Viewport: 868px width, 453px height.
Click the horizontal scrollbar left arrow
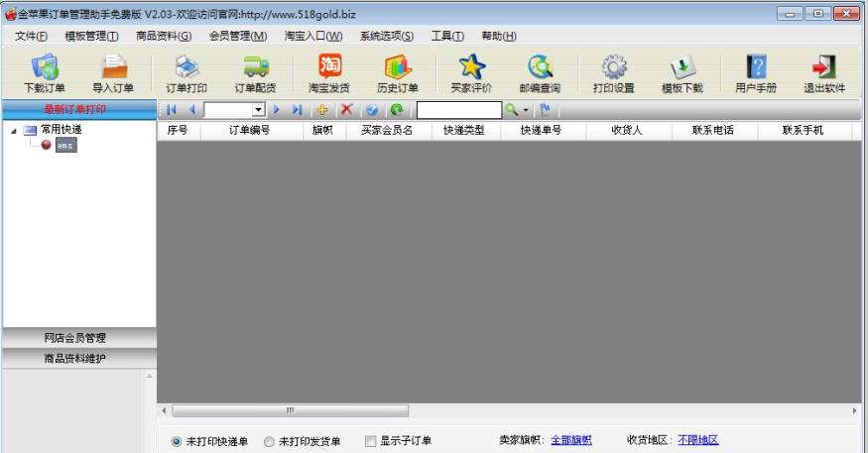[x=164, y=410]
